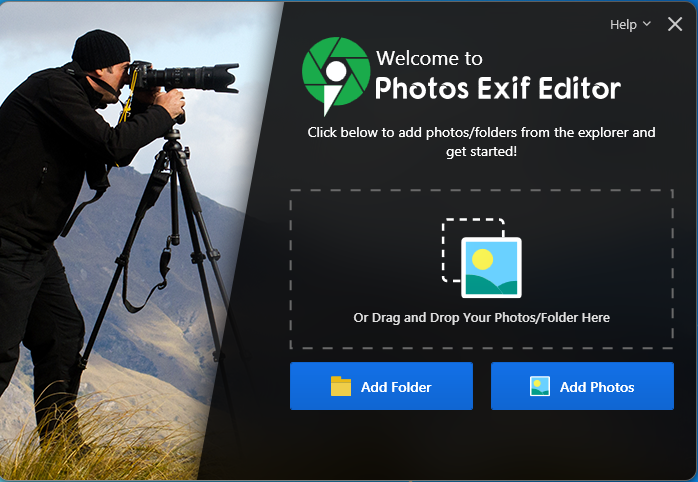This screenshot has height=482, width=698.
Task: Open the Help dropdown menu
Action: point(630,24)
